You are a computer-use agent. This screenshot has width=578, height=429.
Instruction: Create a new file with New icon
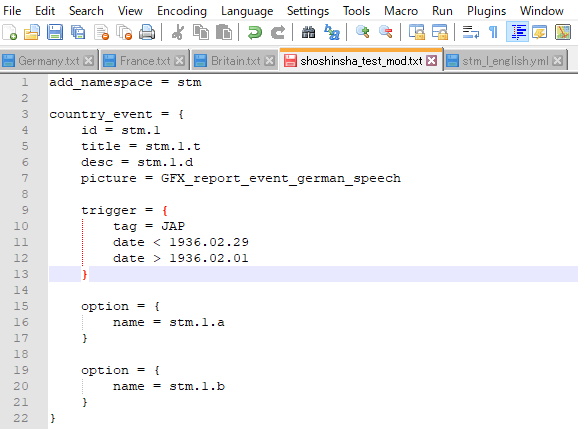click(10, 32)
